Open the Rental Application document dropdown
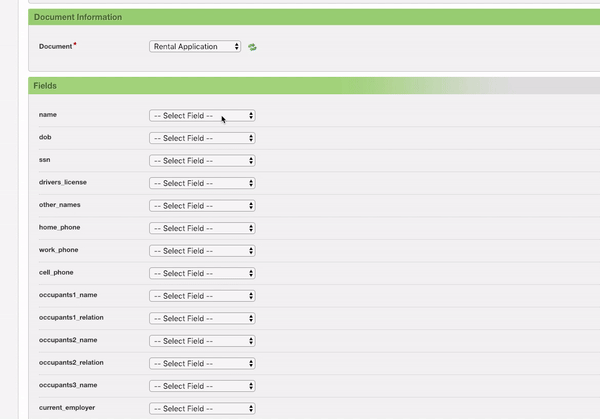Screen dimensions: 600x419 click(x=195, y=46)
